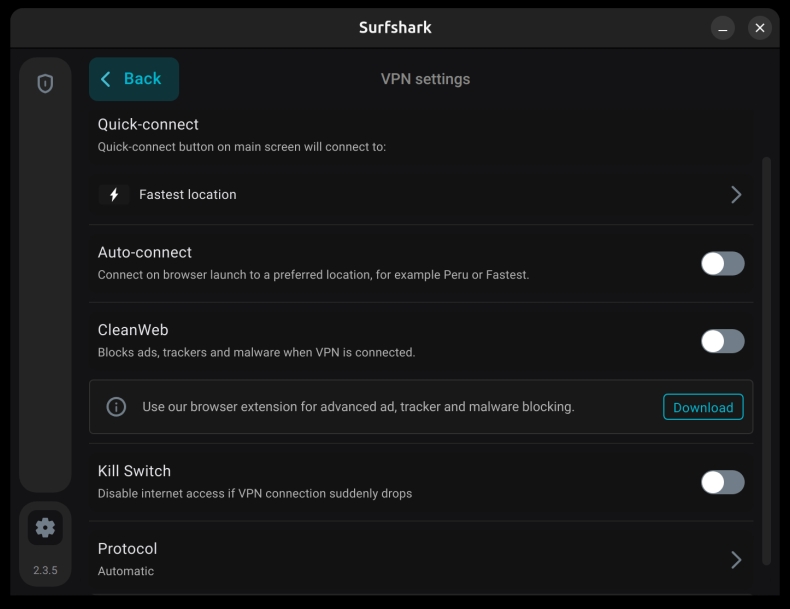This screenshot has height=609, width=790.
Task: Click the Kill Switch description text
Action: (254, 493)
